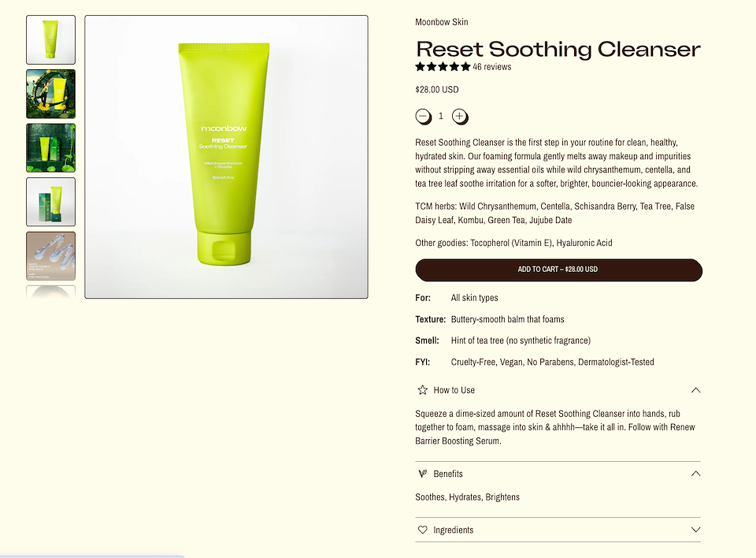Click the quantity number field
This screenshot has height=558, width=756.
tap(441, 117)
